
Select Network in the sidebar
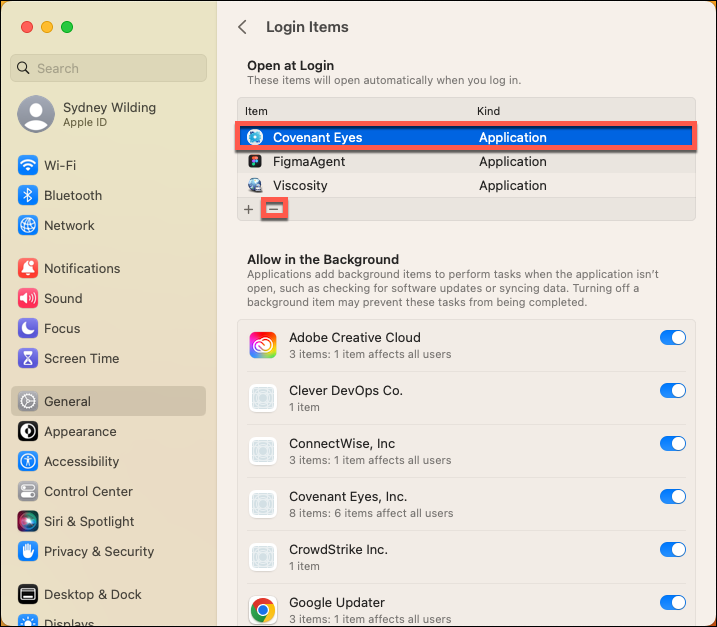pos(108,225)
